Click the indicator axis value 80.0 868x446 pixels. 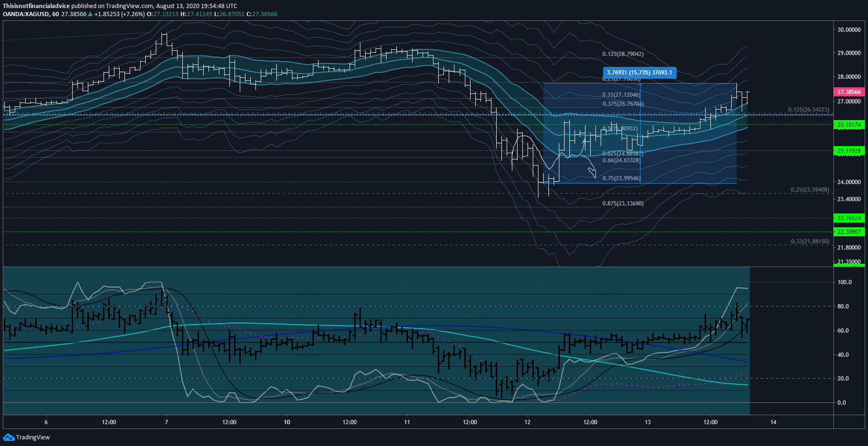tap(843, 307)
